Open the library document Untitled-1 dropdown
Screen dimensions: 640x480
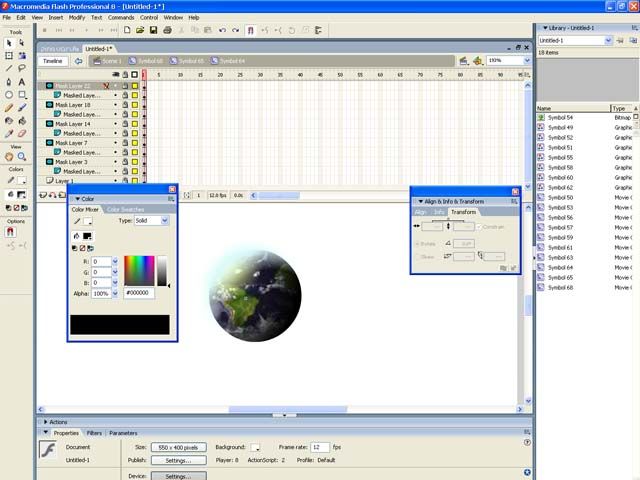[608, 40]
